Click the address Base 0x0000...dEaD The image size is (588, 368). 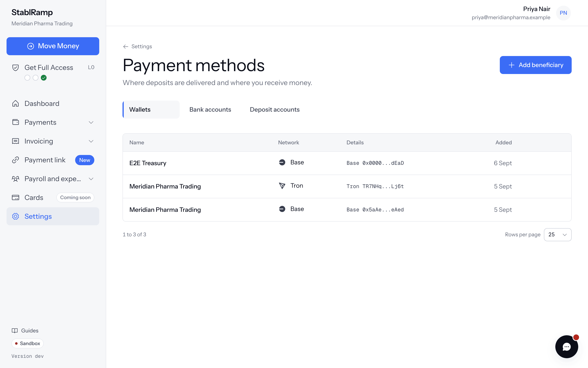coord(375,163)
